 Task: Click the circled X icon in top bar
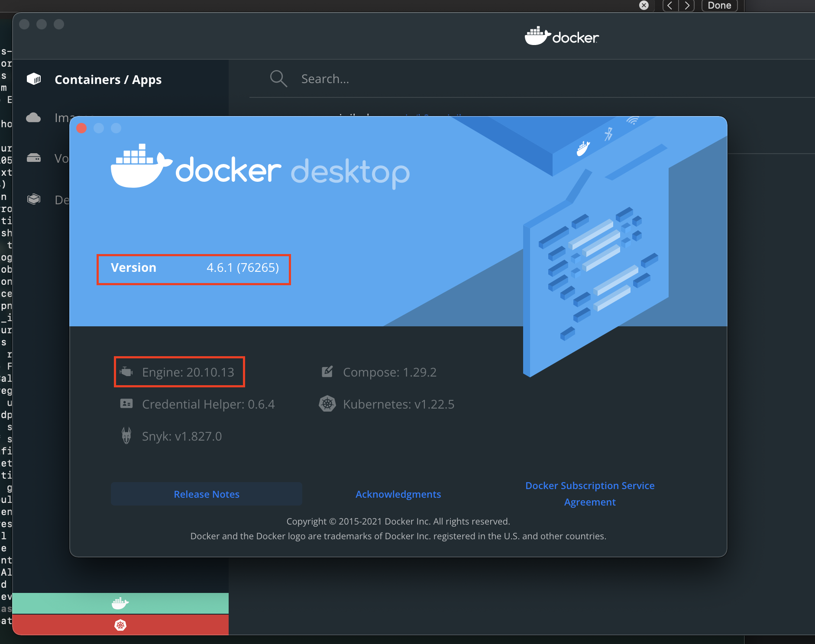[644, 5]
